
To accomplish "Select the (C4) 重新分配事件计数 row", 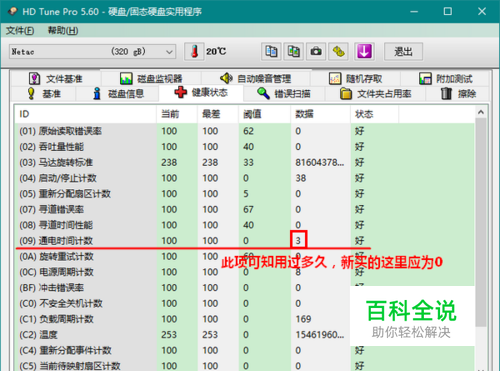I will point(245,350).
